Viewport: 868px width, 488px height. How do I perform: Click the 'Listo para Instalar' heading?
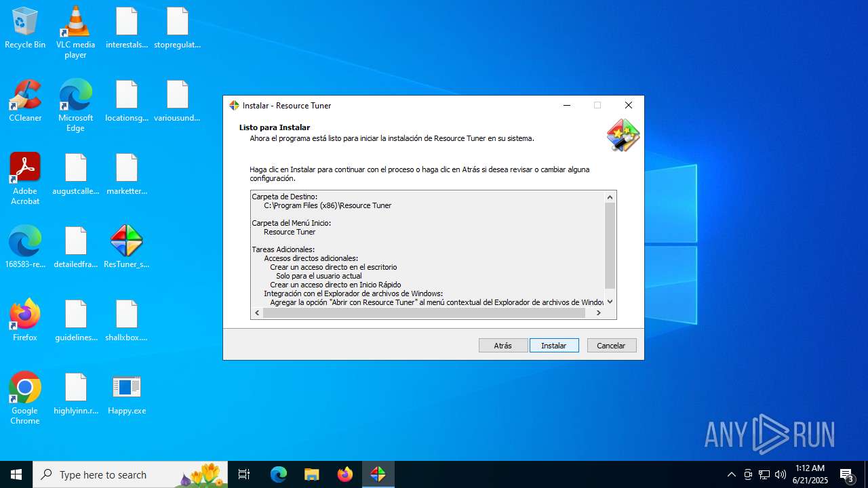[x=275, y=127]
